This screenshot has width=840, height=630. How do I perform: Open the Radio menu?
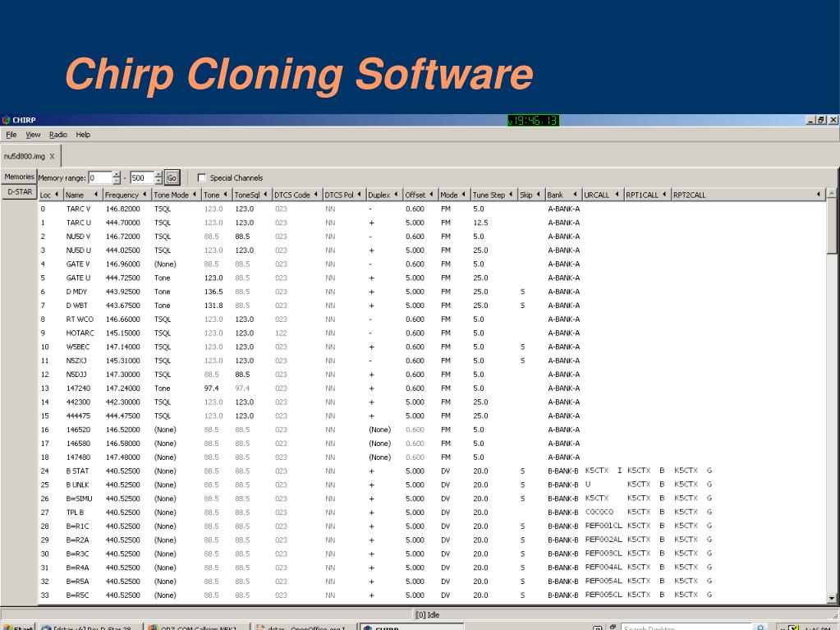(57, 135)
